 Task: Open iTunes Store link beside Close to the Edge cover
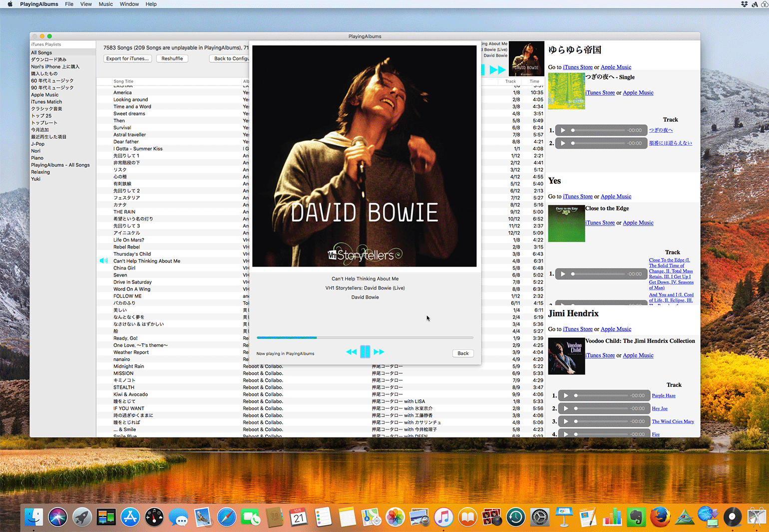[x=600, y=223]
